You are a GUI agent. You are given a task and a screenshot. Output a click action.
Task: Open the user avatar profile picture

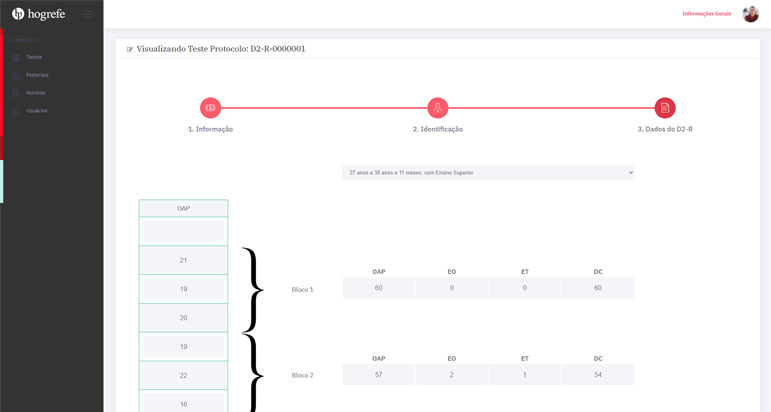(x=750, y=14)
